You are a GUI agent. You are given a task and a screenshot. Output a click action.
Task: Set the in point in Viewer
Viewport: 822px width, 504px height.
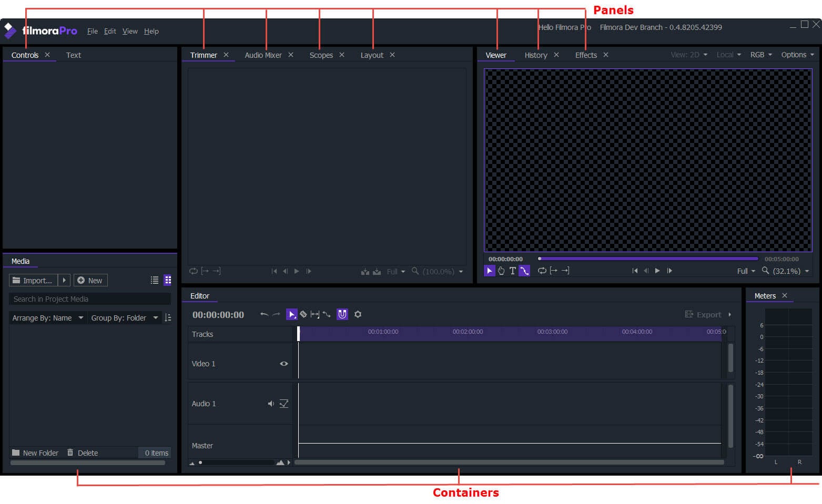click(553, 271)
